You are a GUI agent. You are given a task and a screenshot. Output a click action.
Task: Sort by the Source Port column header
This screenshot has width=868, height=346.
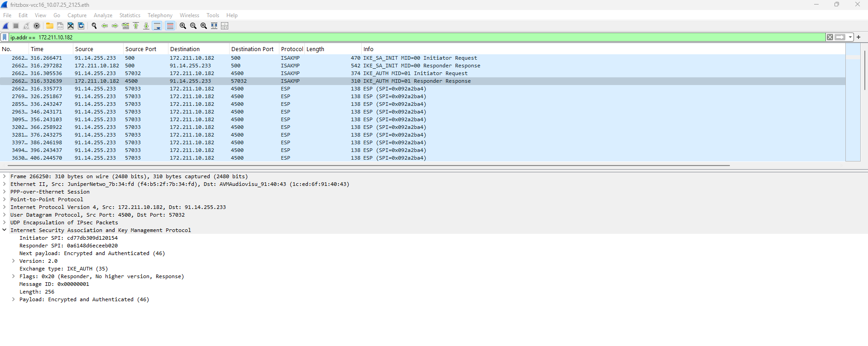[x=146, y=49]
